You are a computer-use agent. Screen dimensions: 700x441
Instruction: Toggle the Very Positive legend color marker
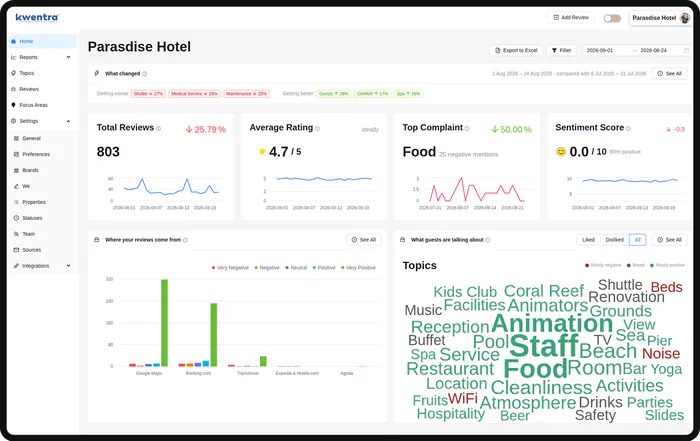343,268
